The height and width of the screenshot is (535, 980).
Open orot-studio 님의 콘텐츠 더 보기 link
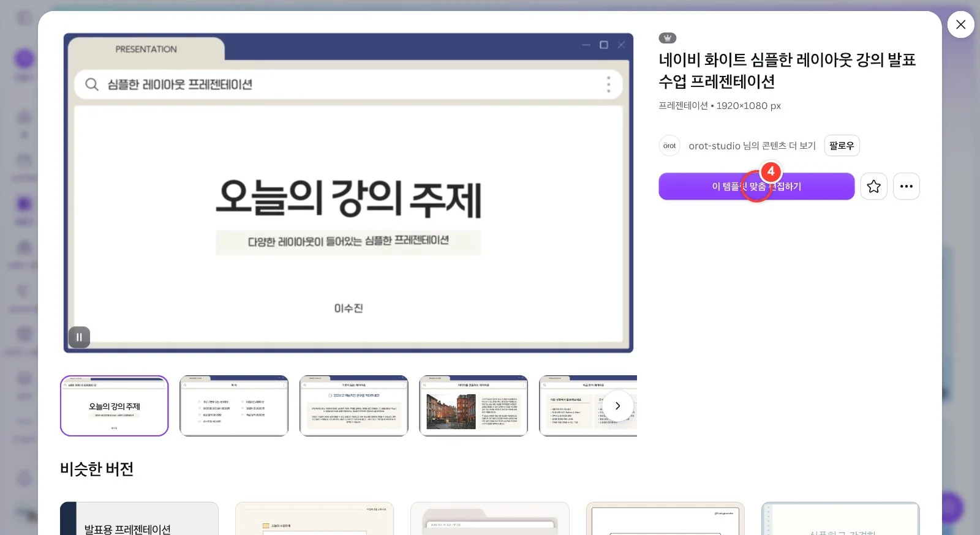pos(752,146)
